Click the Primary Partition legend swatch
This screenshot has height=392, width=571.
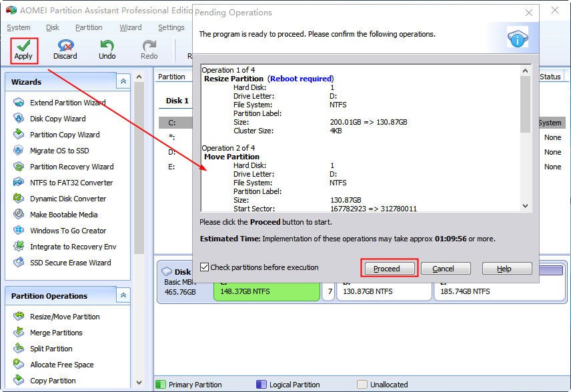point(161,385)
